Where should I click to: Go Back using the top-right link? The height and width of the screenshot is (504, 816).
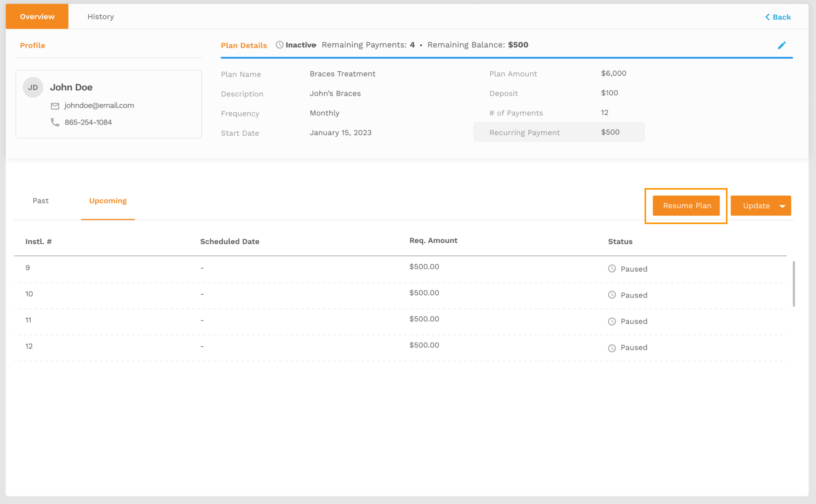click(x=781, y=17)
